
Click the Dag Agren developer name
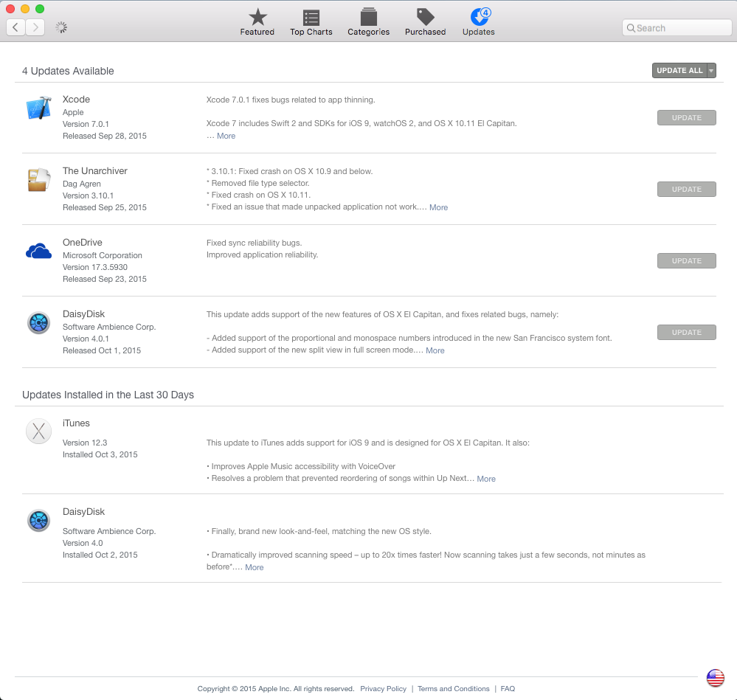point(82,184)
